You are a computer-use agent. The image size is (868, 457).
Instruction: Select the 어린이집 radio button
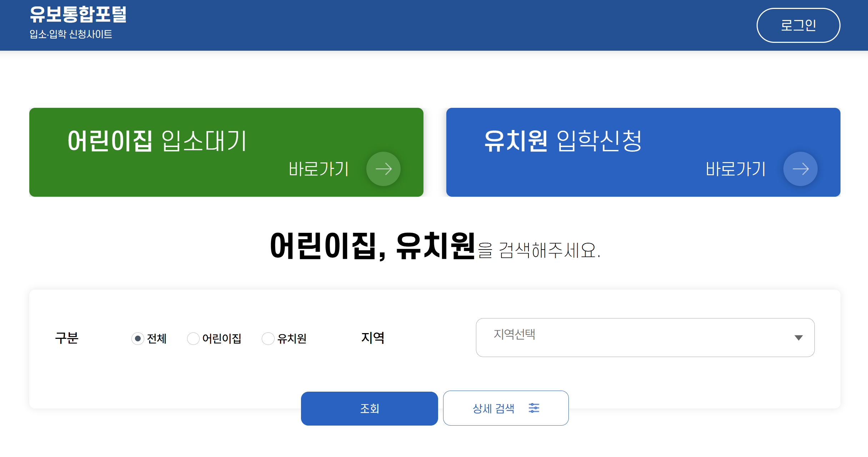click(x=193, y=338)
